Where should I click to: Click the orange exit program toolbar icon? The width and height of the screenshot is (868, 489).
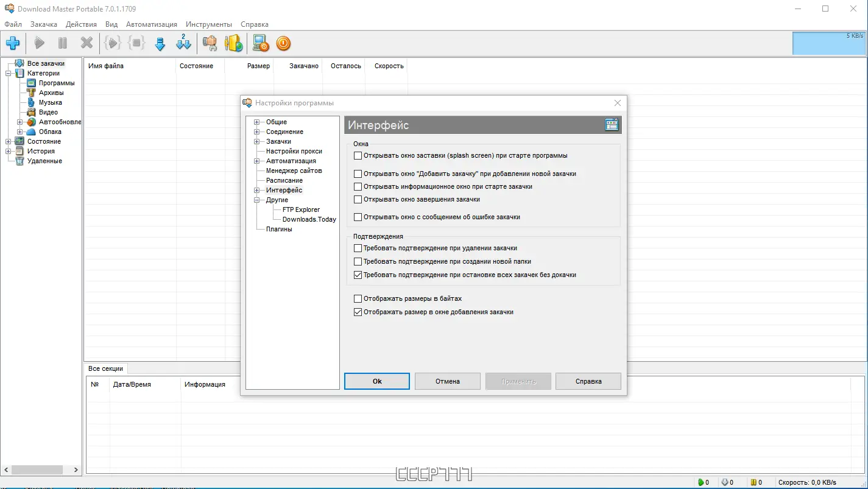[283, 43]
